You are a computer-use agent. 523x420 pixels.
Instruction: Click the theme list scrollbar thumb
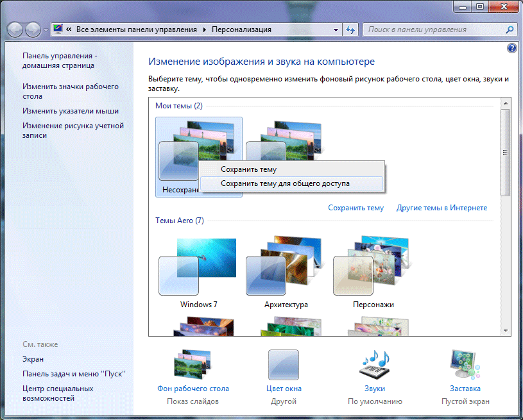click(506, 153)
